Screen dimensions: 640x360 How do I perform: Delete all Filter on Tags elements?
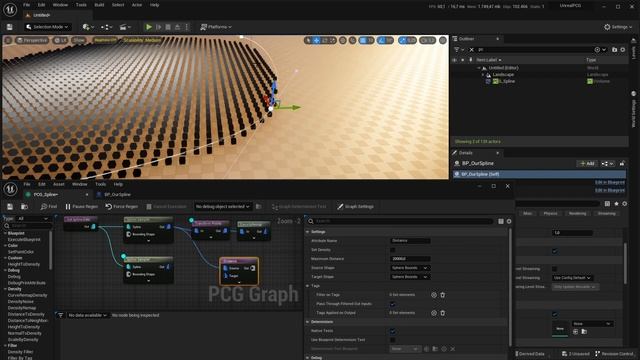pyautogui.click(x=443, y=295)
